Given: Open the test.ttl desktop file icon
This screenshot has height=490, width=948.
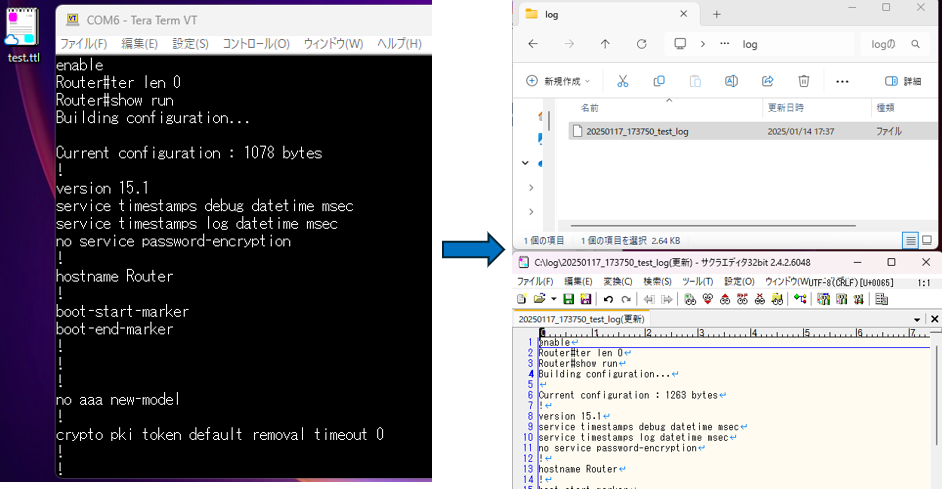Looking at the screenshot, I should tap(23, 35).
